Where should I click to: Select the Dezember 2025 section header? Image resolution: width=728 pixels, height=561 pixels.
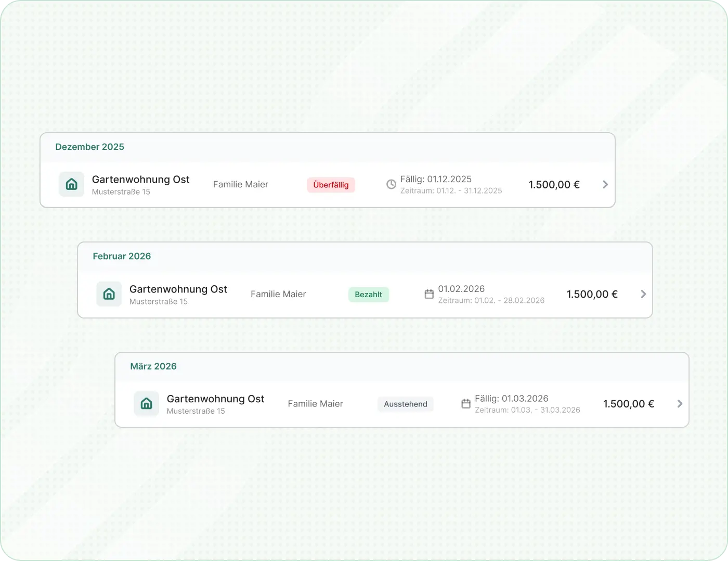(x=90, y=147)
